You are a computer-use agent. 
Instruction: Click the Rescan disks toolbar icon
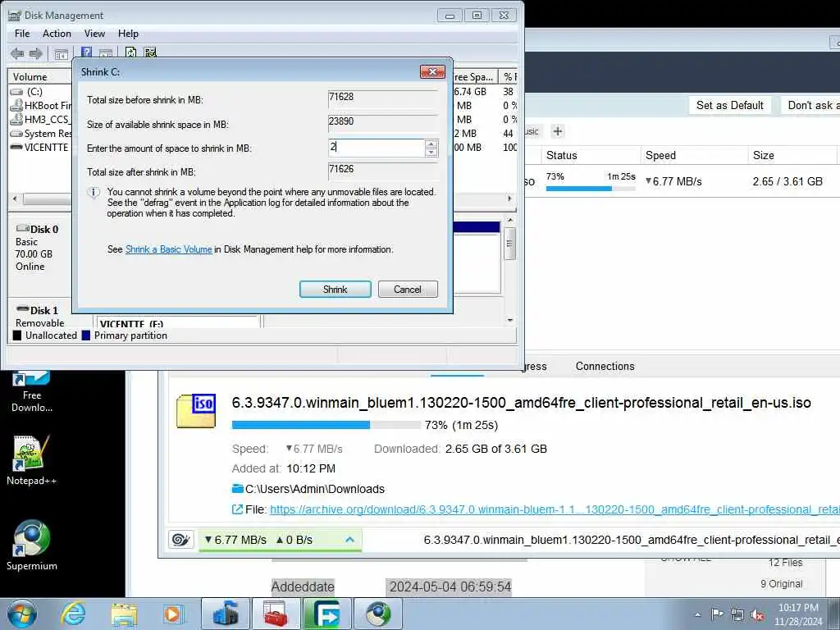click(x=151, y=52)
